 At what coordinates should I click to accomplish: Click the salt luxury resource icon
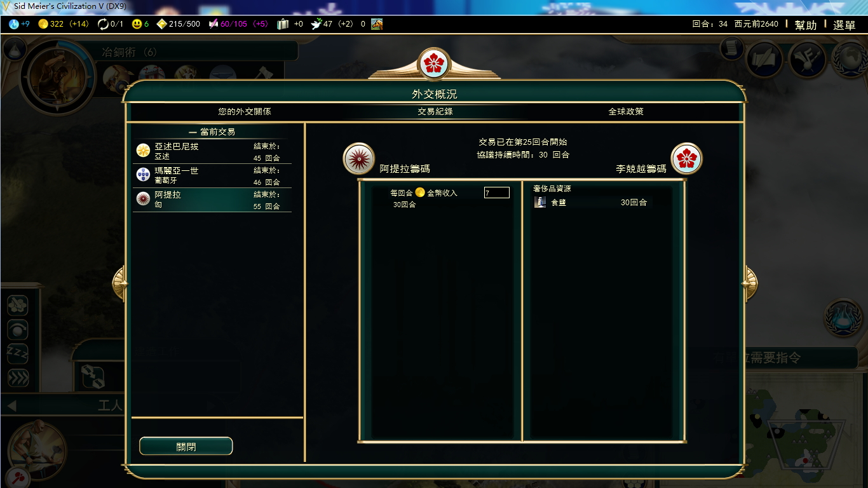540,202
